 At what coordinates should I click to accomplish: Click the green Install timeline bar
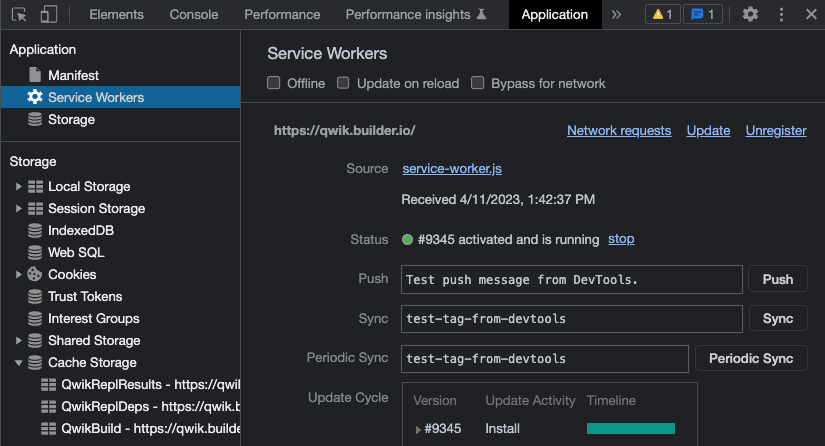pyautogui.click(x=631, y=429)
